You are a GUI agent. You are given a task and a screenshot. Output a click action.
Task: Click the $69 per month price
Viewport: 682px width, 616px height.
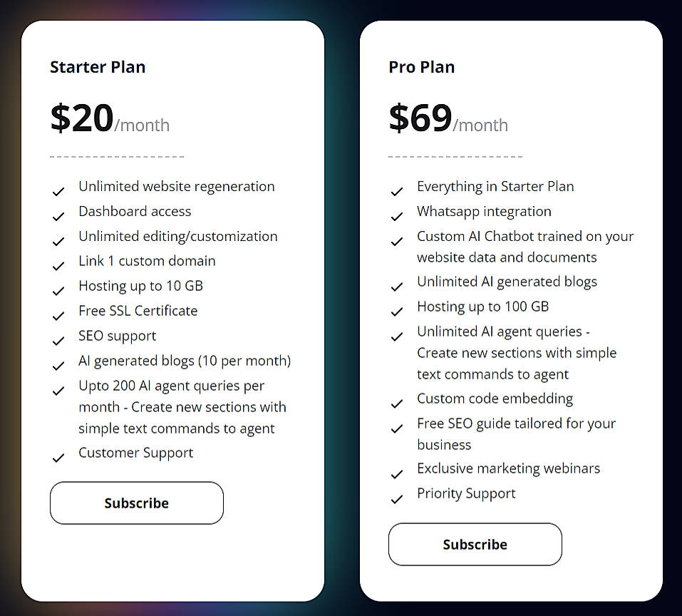coord(448,119)
